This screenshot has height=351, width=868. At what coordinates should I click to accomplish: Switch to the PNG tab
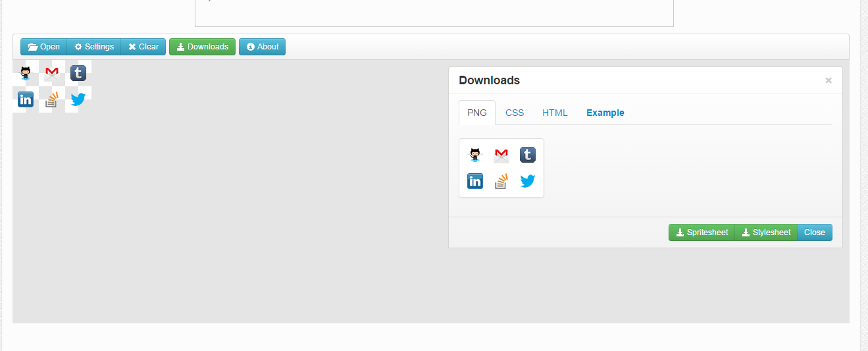[477, 113]
